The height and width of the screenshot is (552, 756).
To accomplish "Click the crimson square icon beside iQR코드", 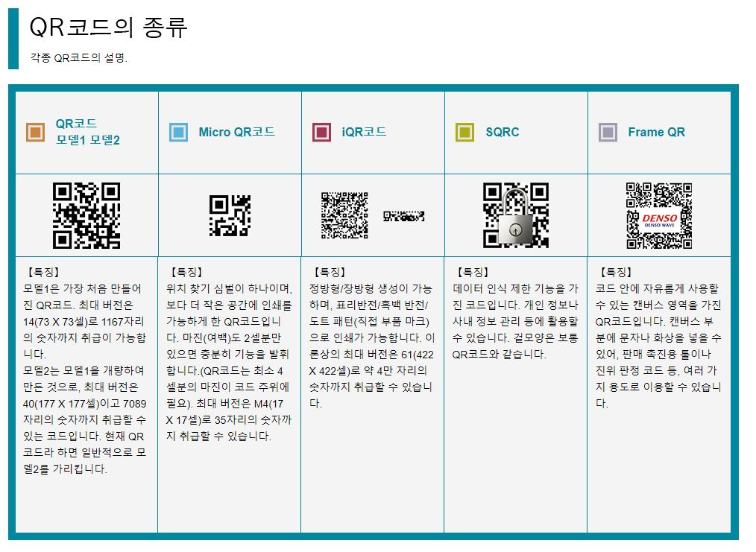I will tap(321, 132).
